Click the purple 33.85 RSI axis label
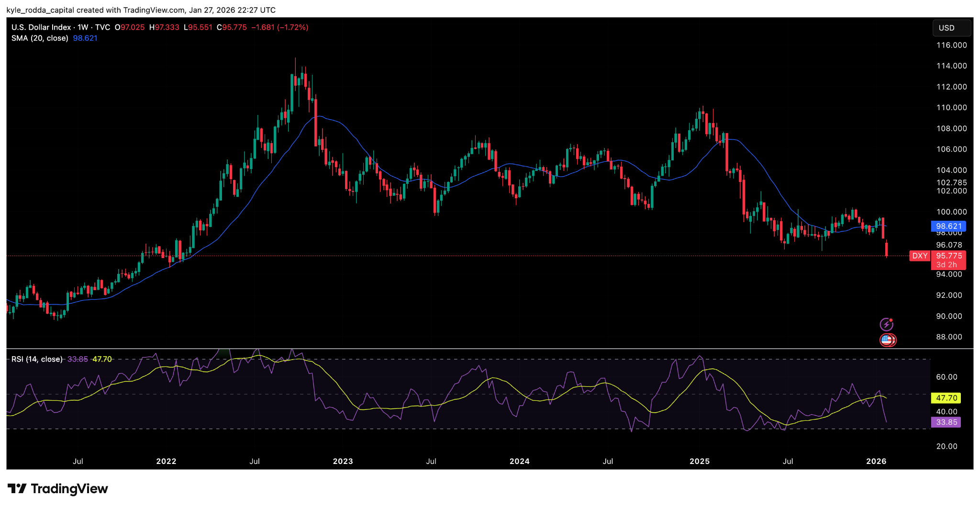 [946, 422]
